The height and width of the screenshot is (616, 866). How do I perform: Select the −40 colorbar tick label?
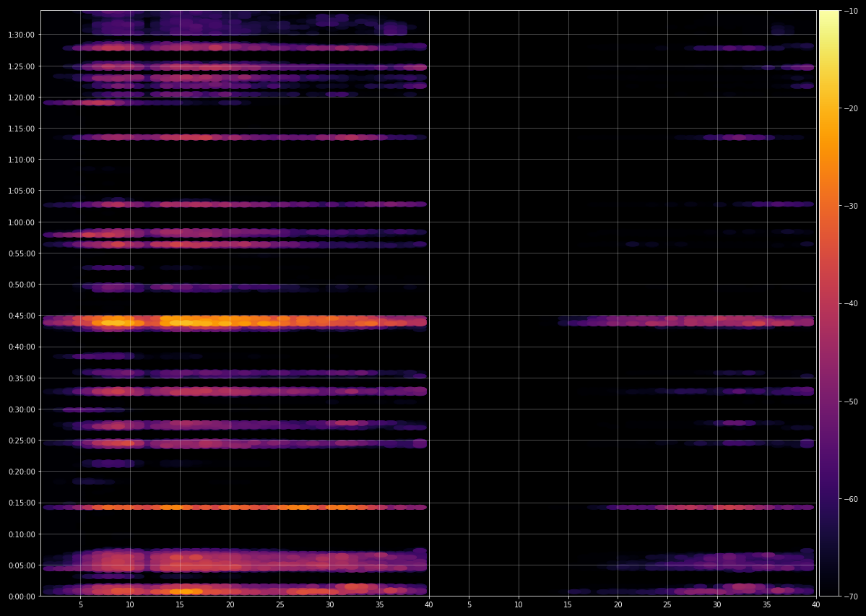[x=850, y=303]
